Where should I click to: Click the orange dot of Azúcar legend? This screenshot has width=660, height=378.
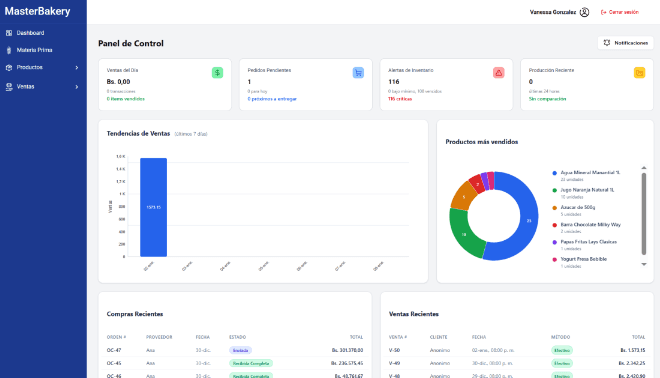point(554,208)
